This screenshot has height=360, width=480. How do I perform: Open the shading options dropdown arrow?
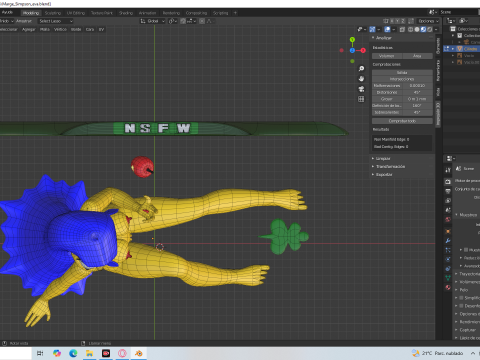[436, 29]
